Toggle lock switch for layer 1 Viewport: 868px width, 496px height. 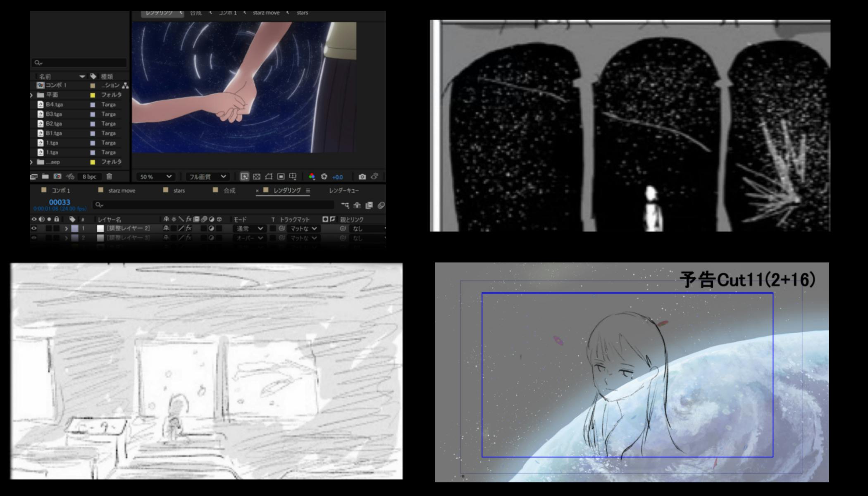point(57,228)
